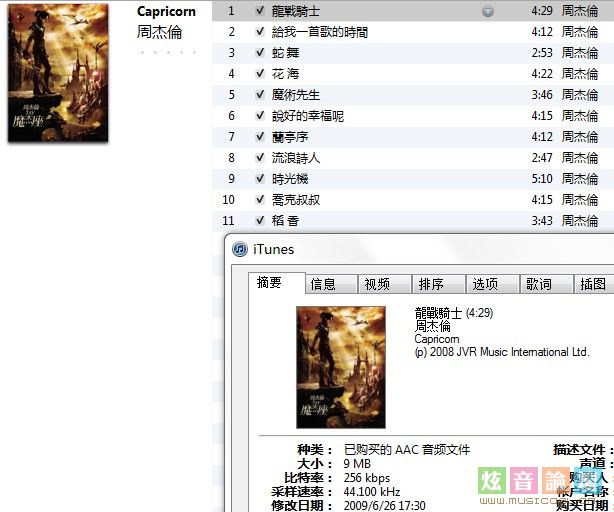The image size is (614, 512).
Task: Click the 9 MB size value
Action: click(x=357, y=464)
